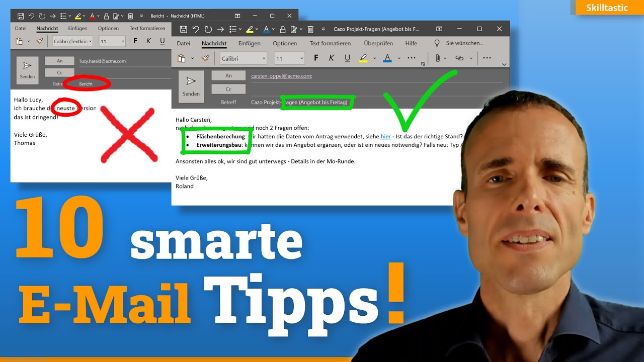Click An button in Cazo window
644x362 pixels.
[228, 75]
